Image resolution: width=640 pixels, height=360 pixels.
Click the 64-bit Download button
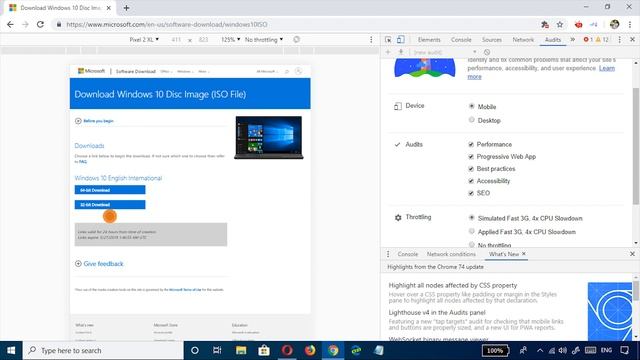click(110, 190)
